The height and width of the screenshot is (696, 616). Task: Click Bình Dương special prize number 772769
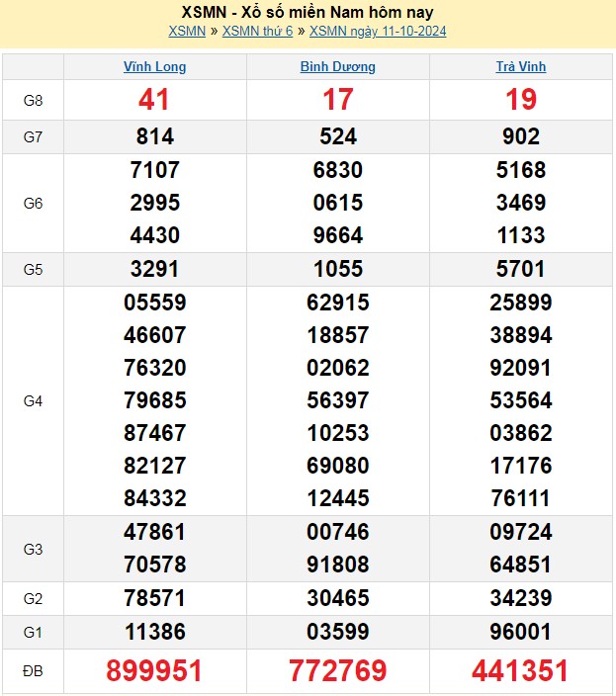click(x=338, y=671)
